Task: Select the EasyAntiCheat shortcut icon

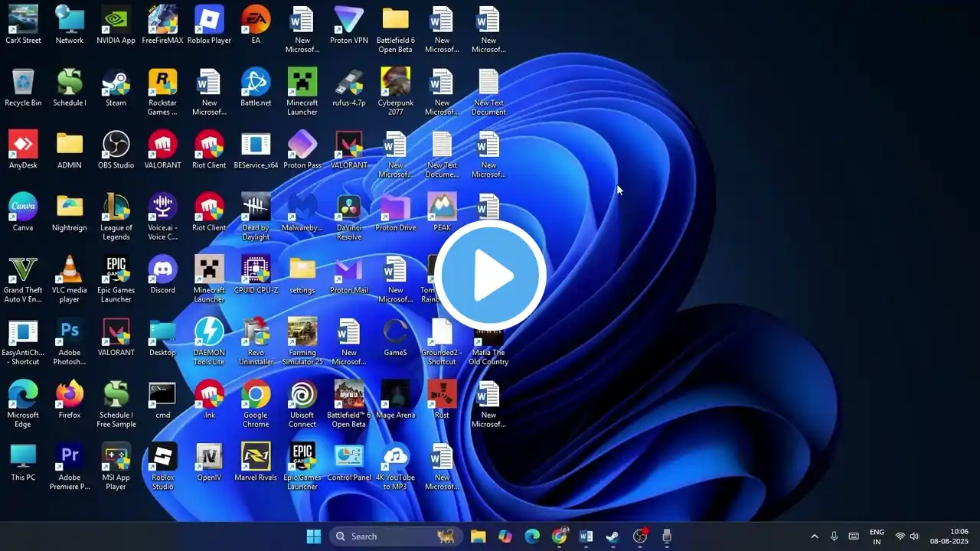Action: pyautogui.click(x=23, y=341)
